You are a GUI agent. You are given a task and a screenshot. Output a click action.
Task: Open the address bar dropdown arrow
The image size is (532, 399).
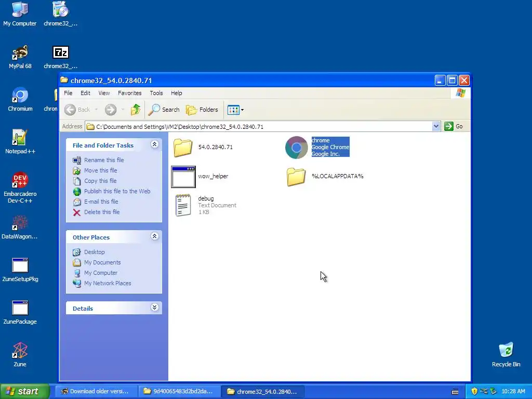[x=436, y=127]
